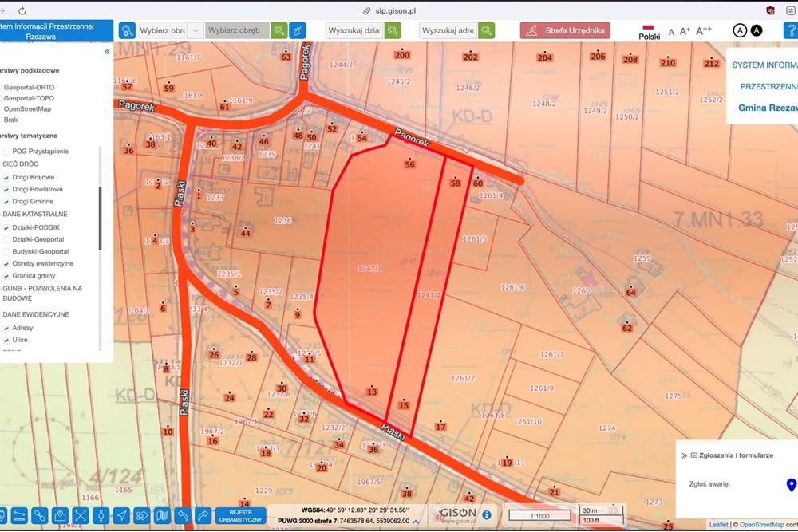The width and height of the screenshot is (798, 532).
Task: Click the redo forward arrow icon
Action: (x=202, y=515)
